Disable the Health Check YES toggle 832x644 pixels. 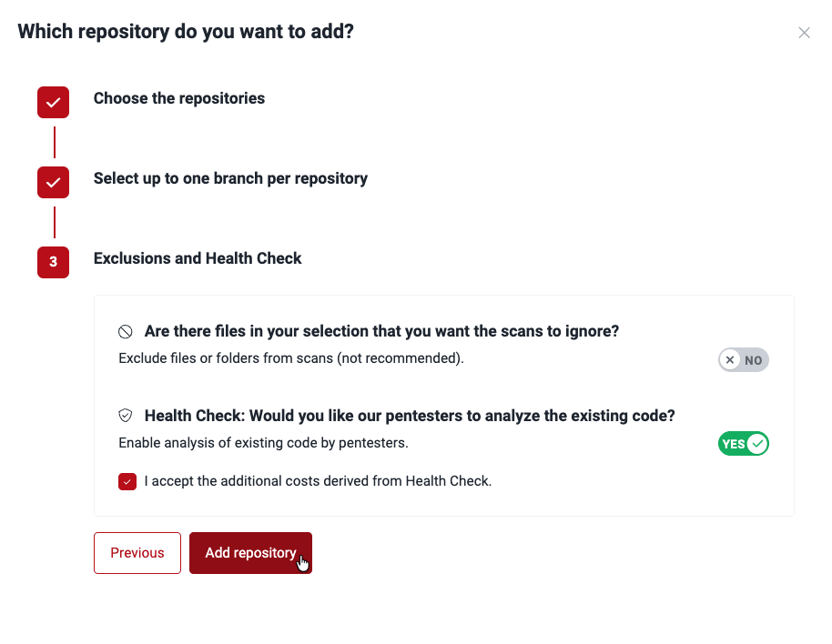point(744,444)
